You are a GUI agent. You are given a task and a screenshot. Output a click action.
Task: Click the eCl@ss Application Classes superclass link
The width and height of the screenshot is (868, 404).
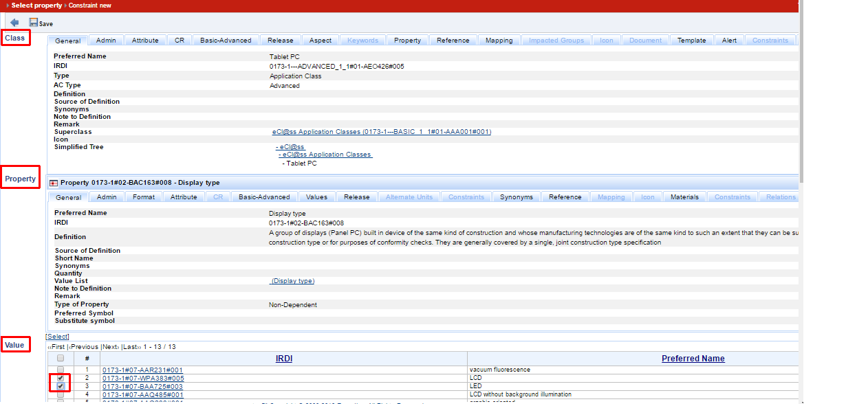tap(382, 132)
